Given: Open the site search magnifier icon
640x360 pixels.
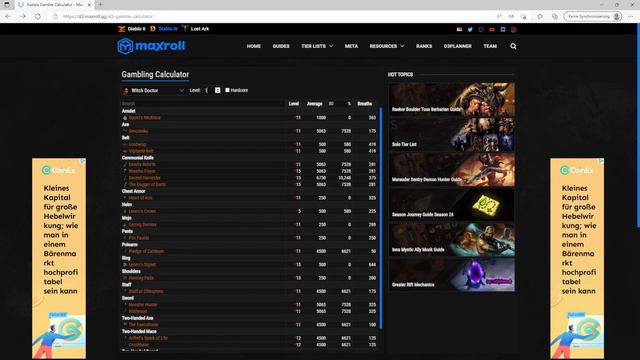Looking at the screenshot, I should click(x=513, y=46).
